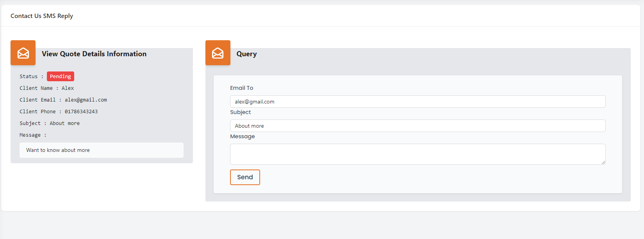
Task: Click the Subject line in quote details
Action: click(50, 123)
